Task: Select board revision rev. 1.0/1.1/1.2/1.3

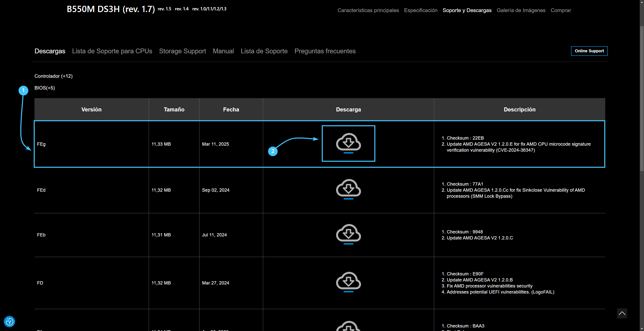Action: pos(209,9)
